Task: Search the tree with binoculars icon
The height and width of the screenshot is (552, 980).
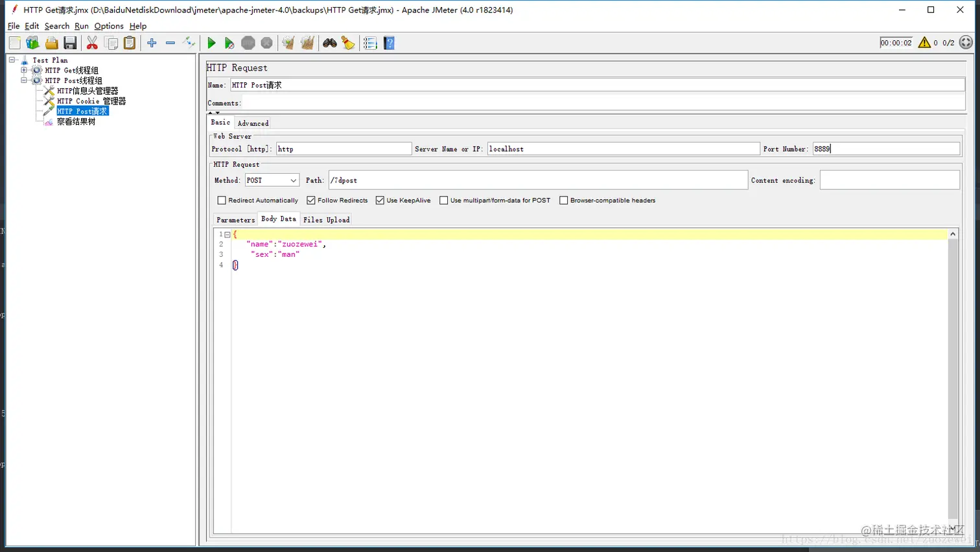Action: pyautogui.click(x=330, y=43)
